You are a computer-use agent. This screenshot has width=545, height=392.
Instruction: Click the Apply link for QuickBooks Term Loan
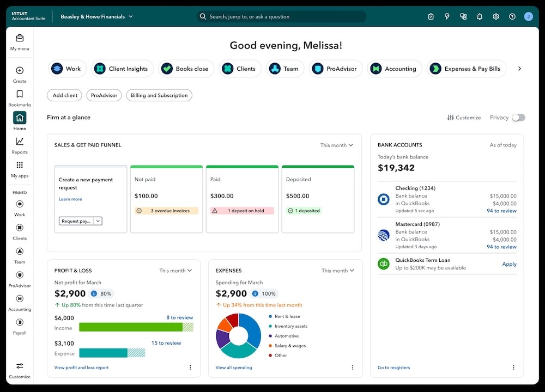click(x=509, y=264)
